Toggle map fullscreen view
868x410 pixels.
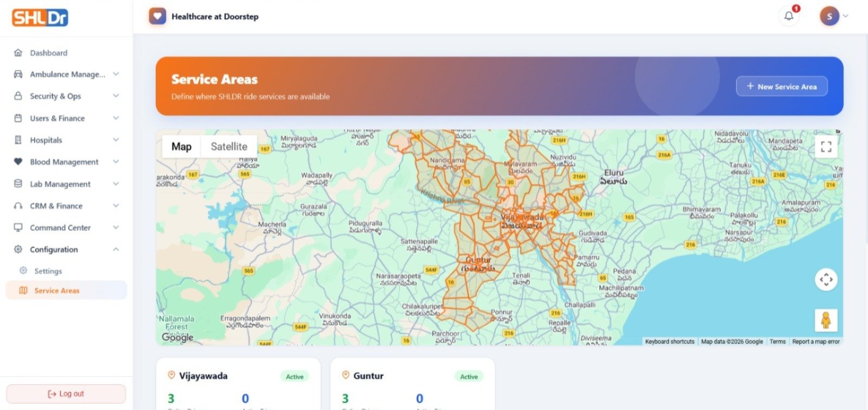[826, 147]
